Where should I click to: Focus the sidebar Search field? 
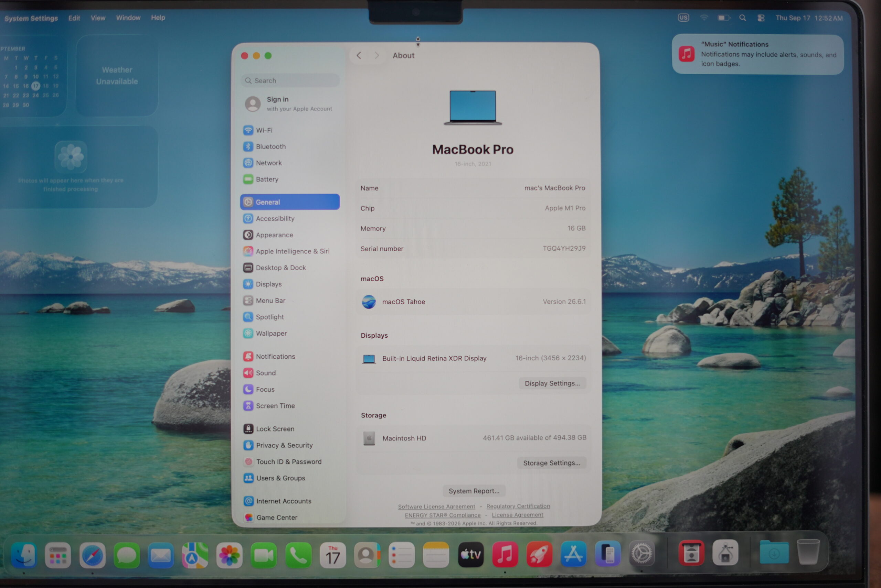click(x=290, y=80)
